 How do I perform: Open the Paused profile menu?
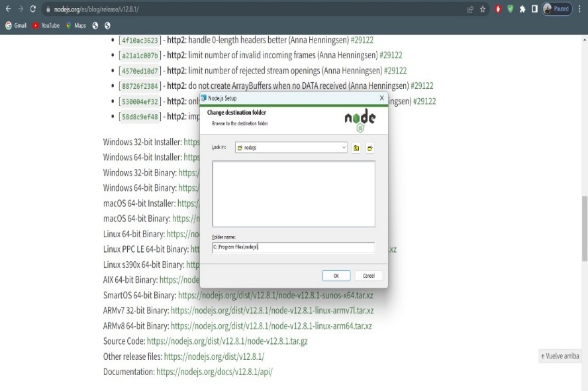tap(557, 9)
